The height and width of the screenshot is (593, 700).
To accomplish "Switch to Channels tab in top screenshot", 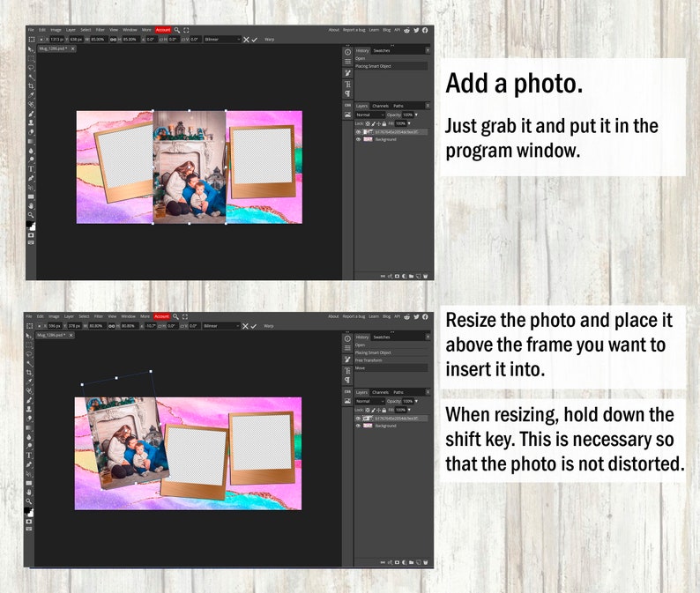I will coord(380,106).
